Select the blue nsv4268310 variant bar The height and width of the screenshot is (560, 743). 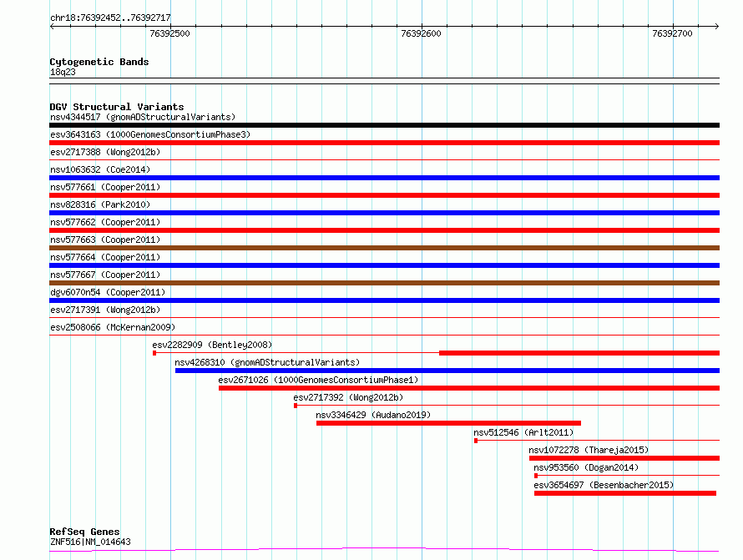pos(447,371)
